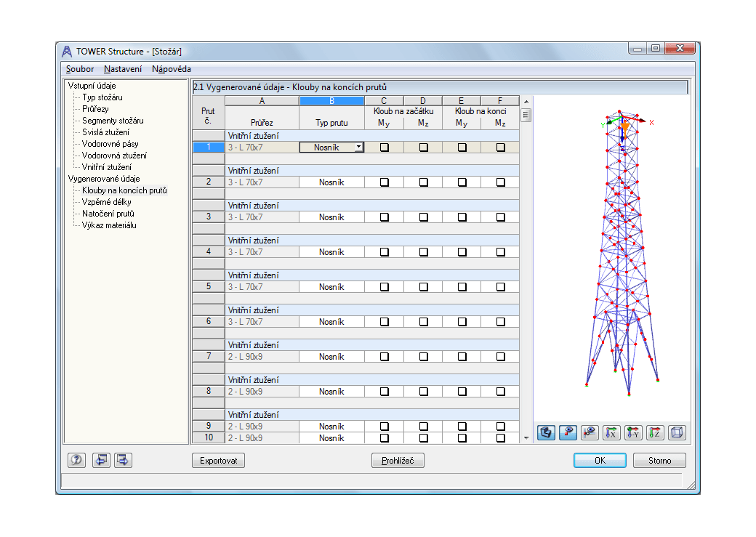Click the table scrollbar down arrow
This screenshot has height=537, width=756.
pyautogui.click(x=526, y=438)
